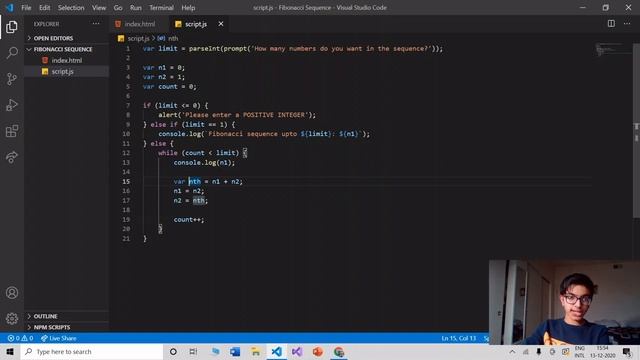Expand the Outline section
This screenshot has width=640, height=360.
pyautogui.click(x=67, y=316)
